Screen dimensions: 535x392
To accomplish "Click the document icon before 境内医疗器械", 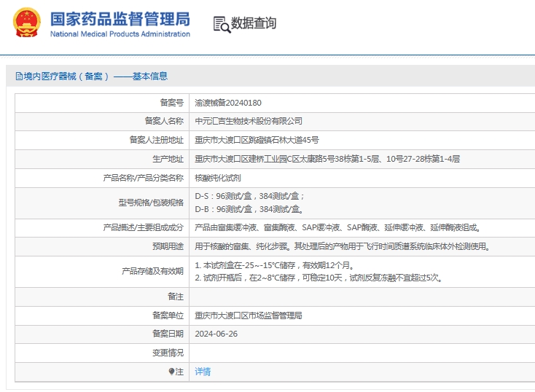I will point(19,76).
